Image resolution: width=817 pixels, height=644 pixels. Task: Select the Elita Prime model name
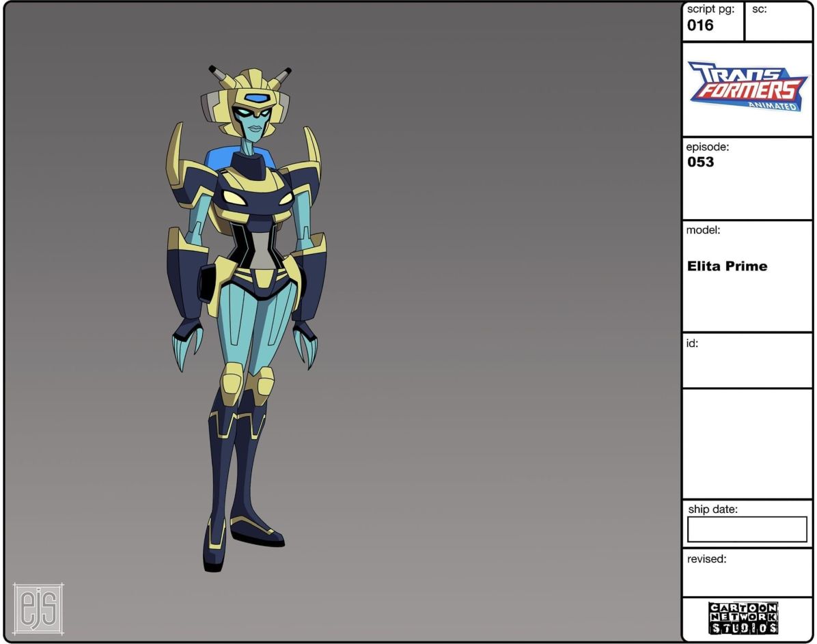[x=727, y=266]
